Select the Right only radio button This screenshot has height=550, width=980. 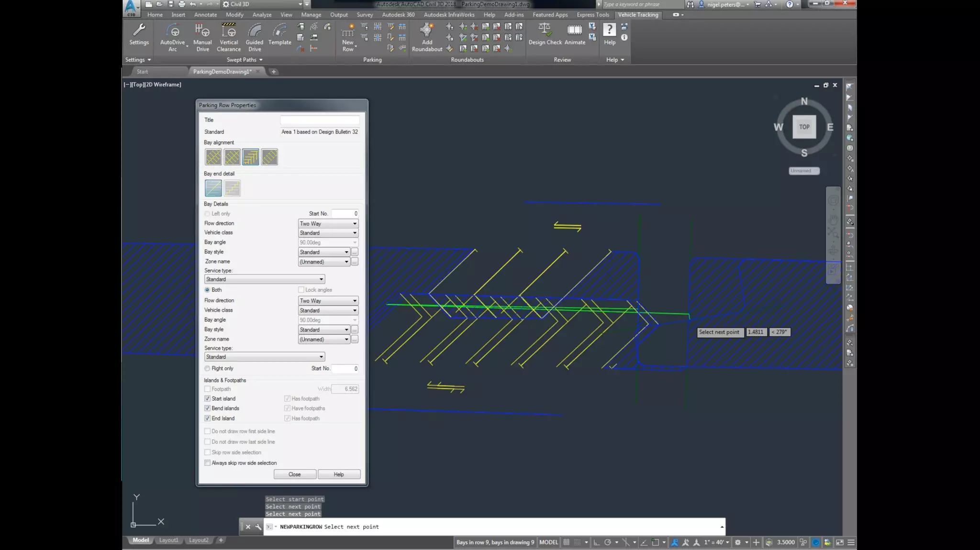click(207, 368)
